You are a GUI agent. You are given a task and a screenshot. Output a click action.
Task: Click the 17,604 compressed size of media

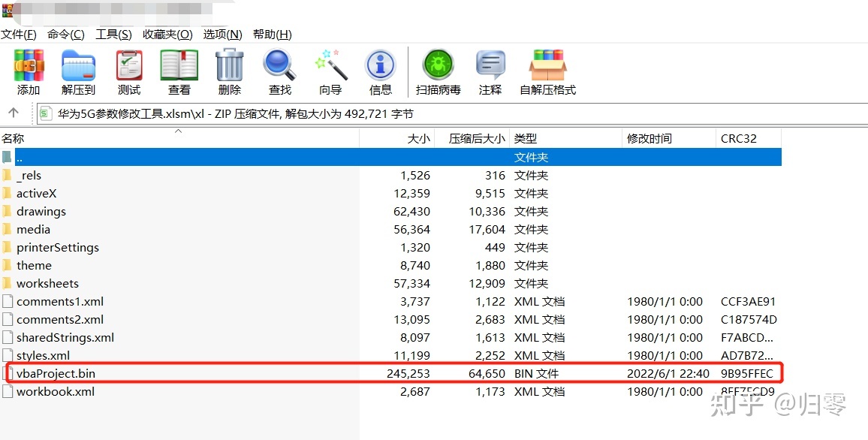(x=487, y=229)
